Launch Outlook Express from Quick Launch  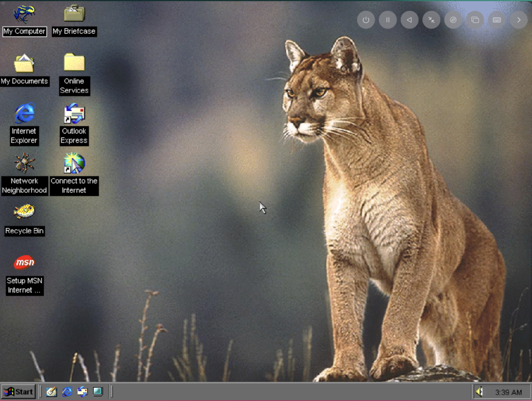point(83,392)
